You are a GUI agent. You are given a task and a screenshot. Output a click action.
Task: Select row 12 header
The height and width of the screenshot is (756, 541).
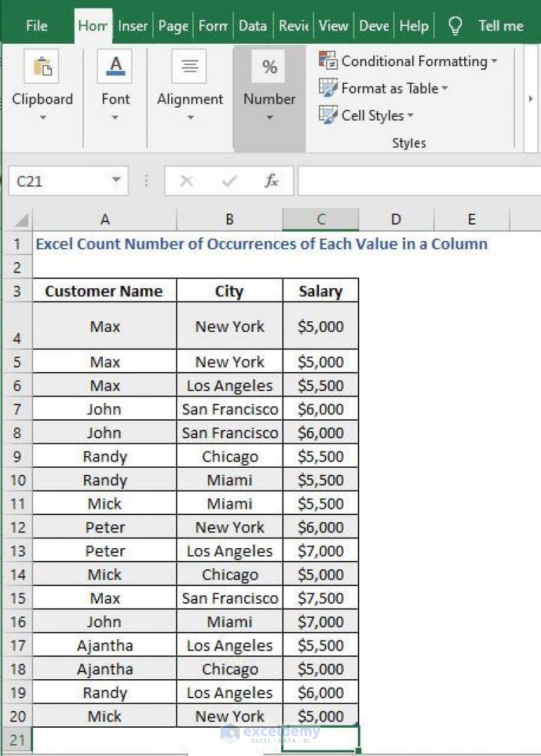[x=17, y=527]
